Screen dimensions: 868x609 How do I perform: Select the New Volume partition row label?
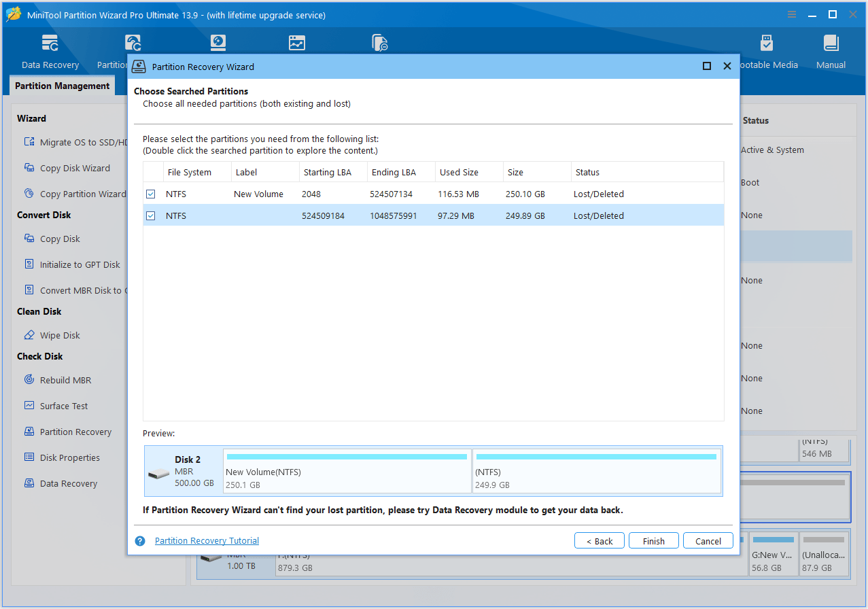pyautogui.click(x=258, y=194)
